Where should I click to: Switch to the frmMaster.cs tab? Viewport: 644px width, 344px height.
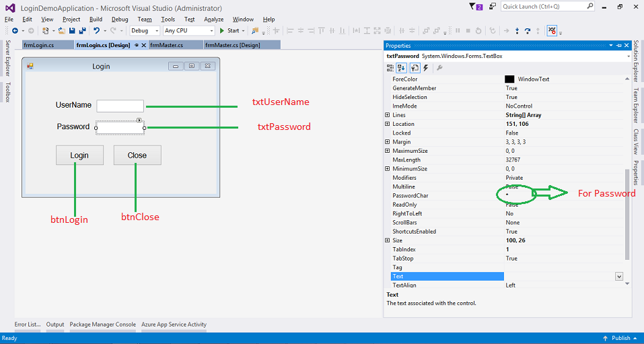(167, 45)
